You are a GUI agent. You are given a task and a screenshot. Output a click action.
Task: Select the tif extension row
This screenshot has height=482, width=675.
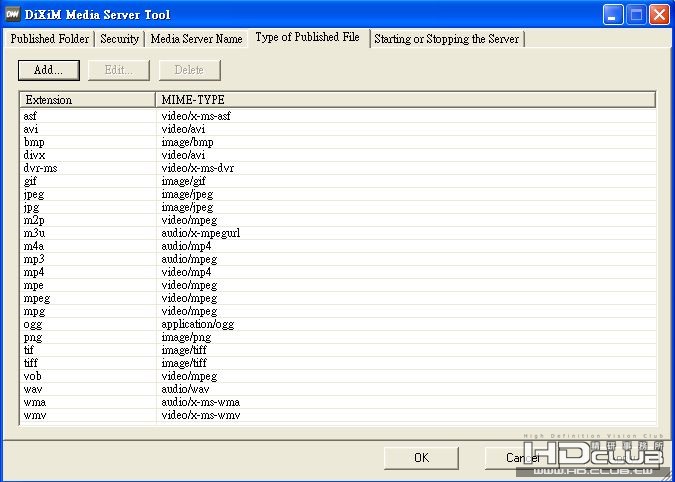tap(338, 350)
